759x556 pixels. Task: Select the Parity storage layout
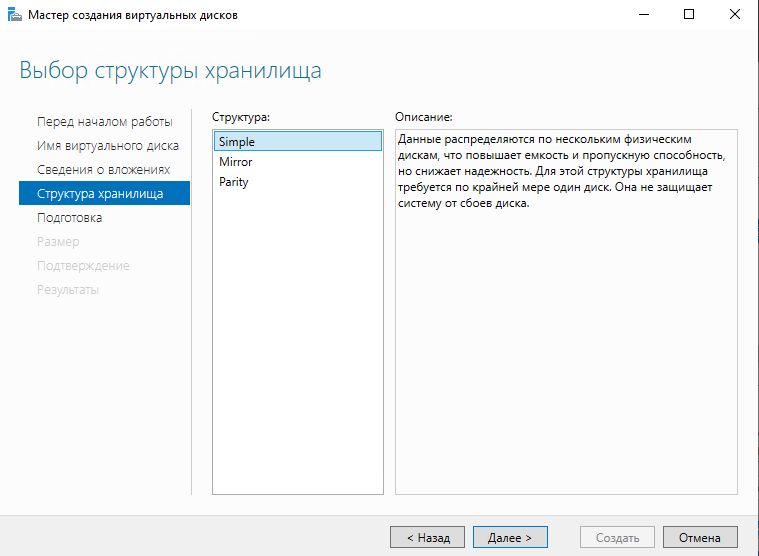298,182
